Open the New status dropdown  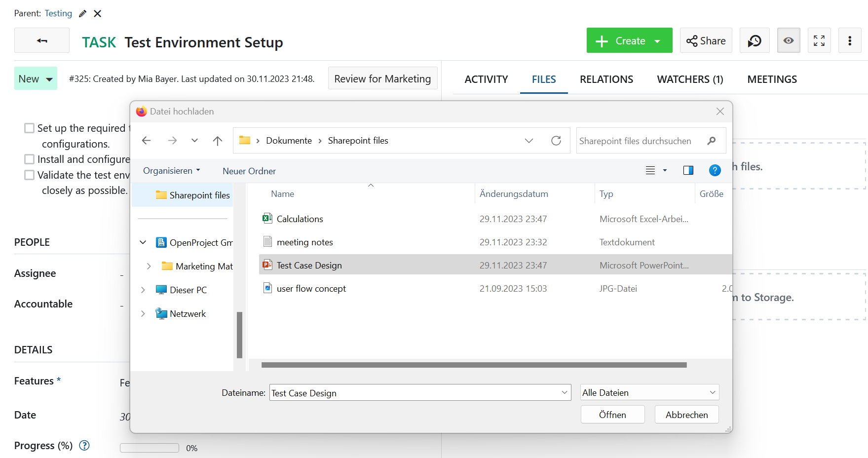pyautogui.click(x=36, y=79)
